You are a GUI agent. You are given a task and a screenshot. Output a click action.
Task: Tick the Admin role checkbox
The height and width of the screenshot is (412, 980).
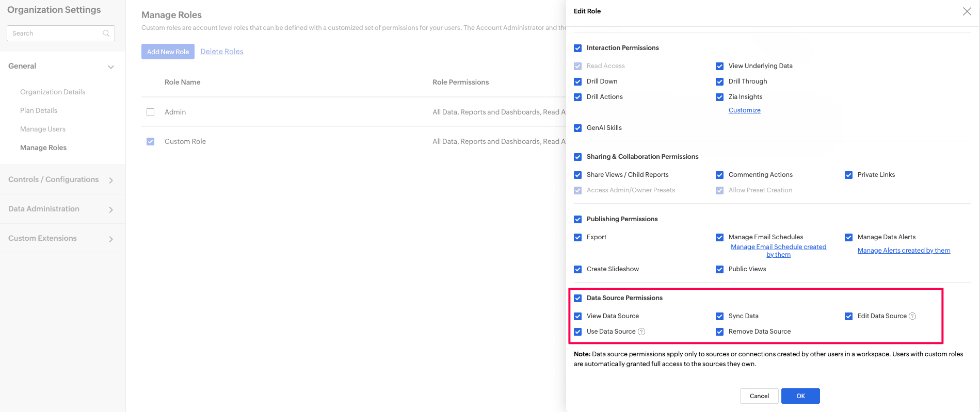tap(151, 112)
